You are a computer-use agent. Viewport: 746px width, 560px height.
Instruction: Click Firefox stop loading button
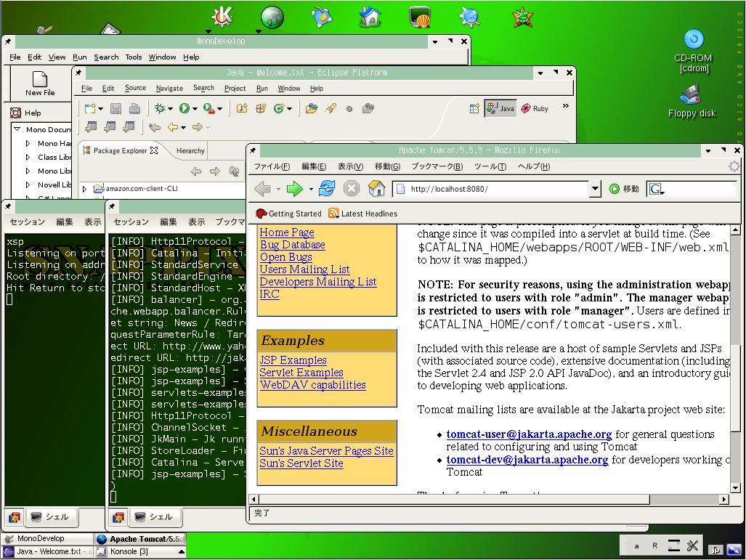pyautogui.click(x=352, y=189)
